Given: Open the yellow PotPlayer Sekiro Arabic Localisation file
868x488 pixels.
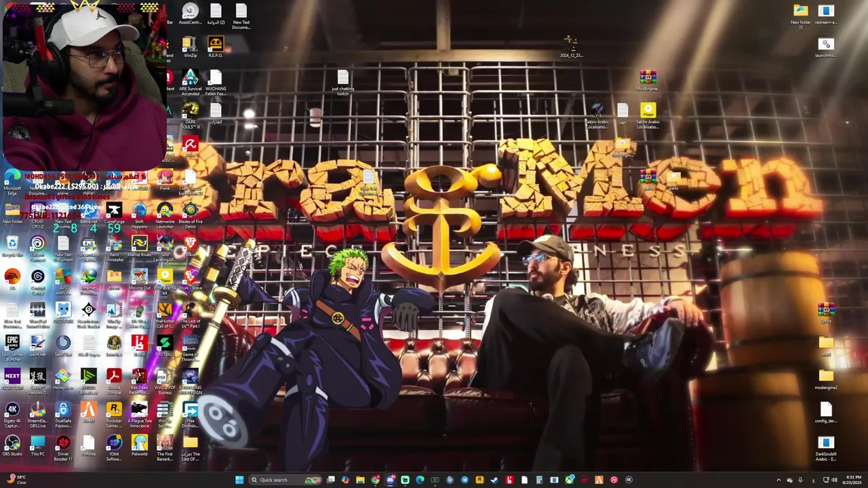Looking at the screenshot, I should point(648,115).
